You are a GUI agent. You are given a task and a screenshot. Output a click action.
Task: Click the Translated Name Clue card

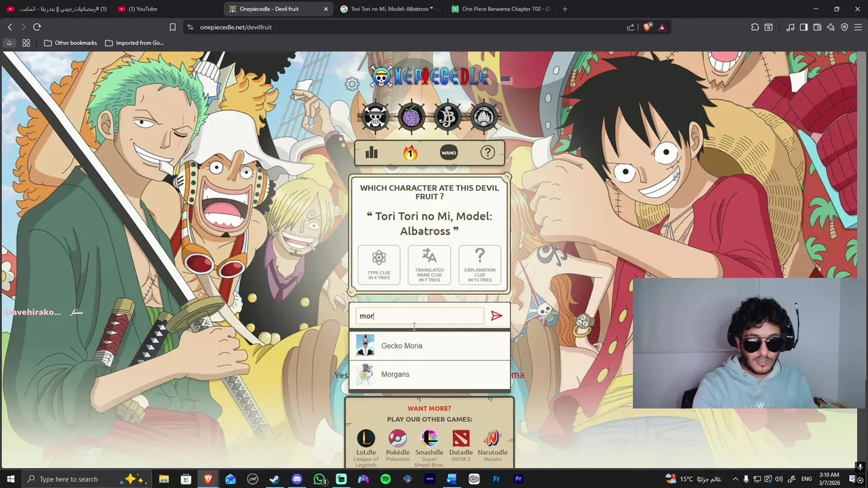pos(429,264)
